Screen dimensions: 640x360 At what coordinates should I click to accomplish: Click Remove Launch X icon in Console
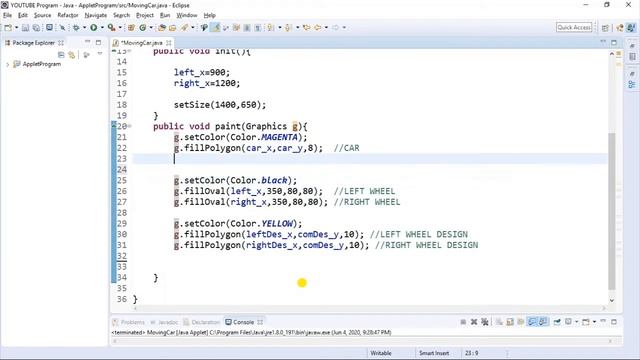474,322
